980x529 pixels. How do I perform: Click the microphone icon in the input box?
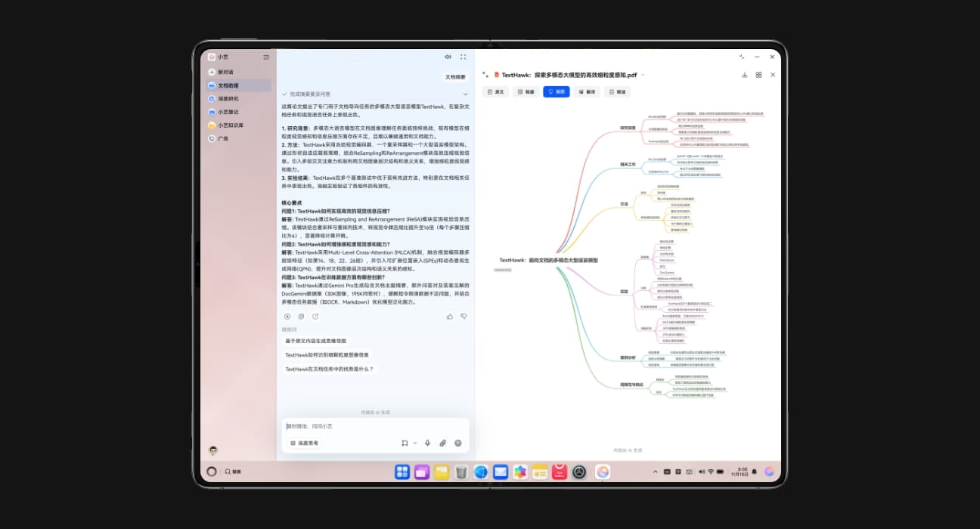point(427,443)
